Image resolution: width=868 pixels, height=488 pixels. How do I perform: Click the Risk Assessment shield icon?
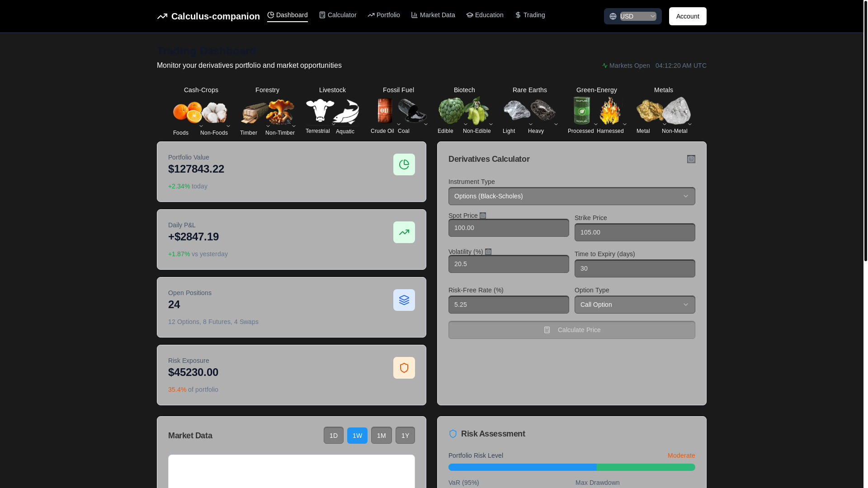coord(453,434)
